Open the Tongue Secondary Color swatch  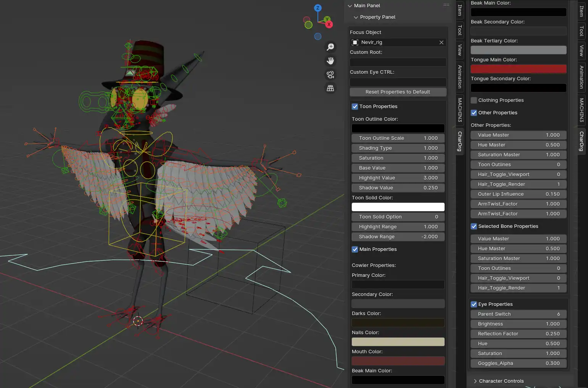tap(519, 88)
